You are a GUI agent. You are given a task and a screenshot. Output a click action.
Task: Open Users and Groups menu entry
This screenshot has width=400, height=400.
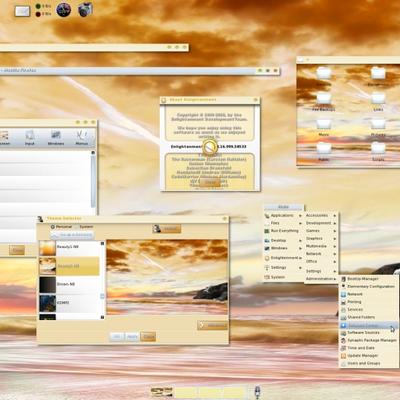(x=369, y=363)
